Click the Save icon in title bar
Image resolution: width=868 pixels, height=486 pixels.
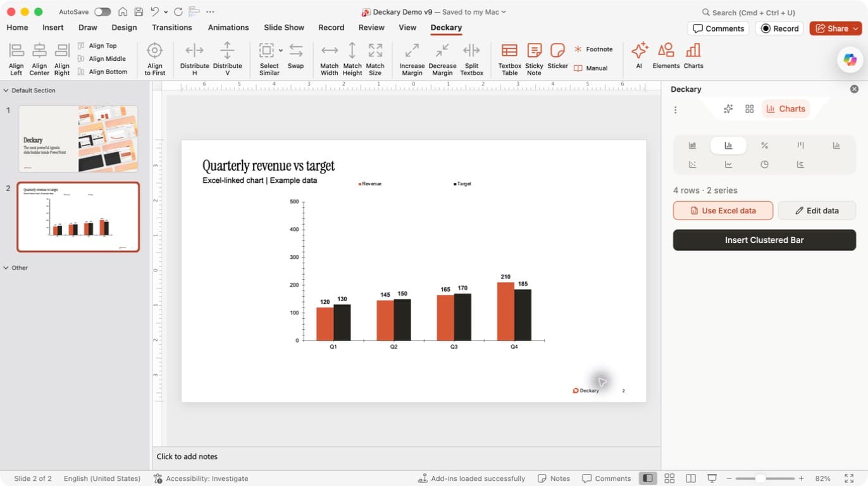pos(139,12)
